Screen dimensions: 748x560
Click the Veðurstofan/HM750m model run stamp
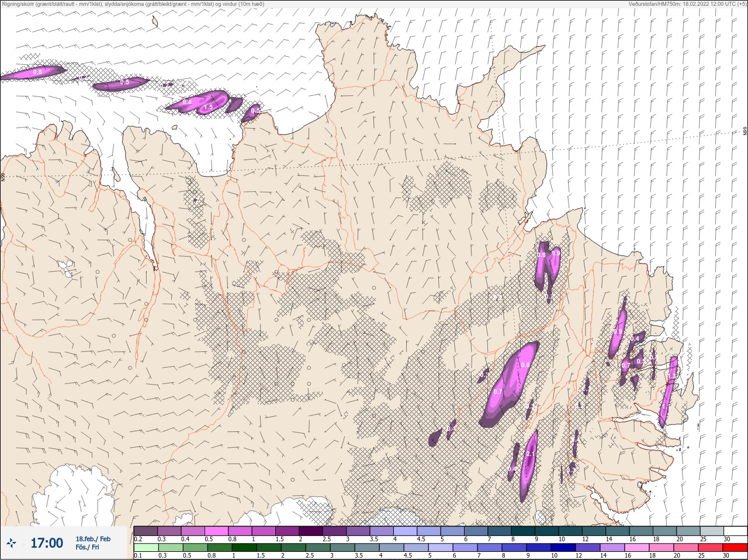coord(687,4)
